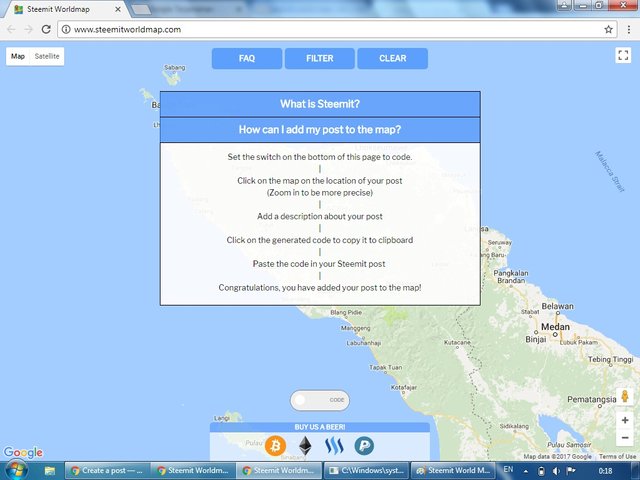640x480 pixels.
Task: Open 'Create a post' taskbar window
Action: [x=107, y=471]
